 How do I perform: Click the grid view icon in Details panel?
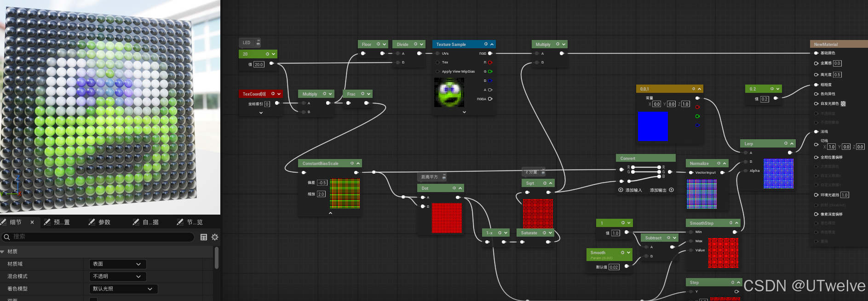tap(204, 237)
